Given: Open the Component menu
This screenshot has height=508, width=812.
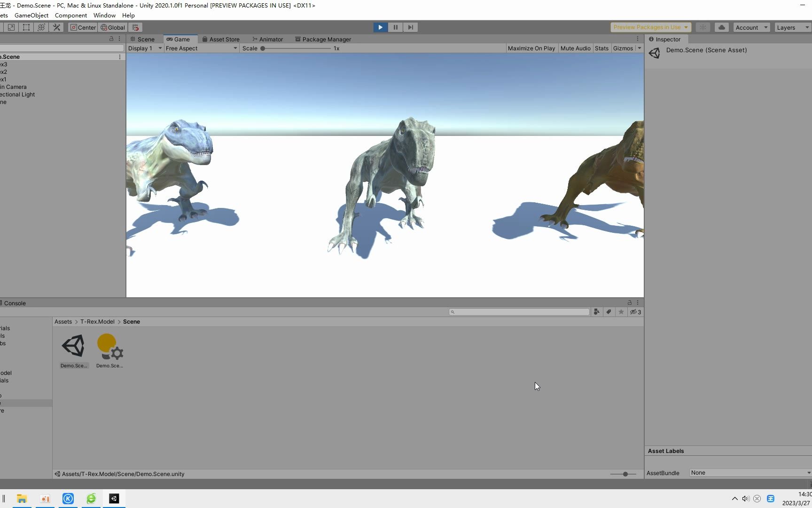Looking at the screenshot, I should 71,15.
